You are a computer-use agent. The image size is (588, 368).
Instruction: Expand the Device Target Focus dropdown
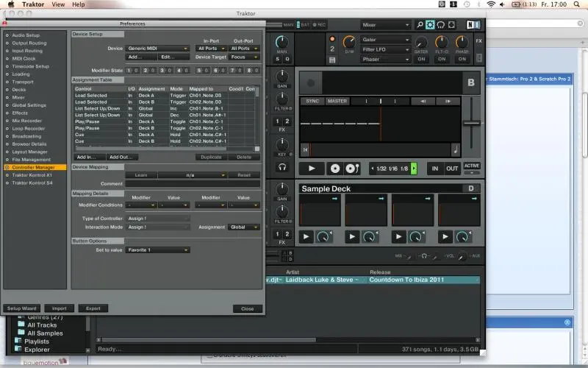pos(244,57)
